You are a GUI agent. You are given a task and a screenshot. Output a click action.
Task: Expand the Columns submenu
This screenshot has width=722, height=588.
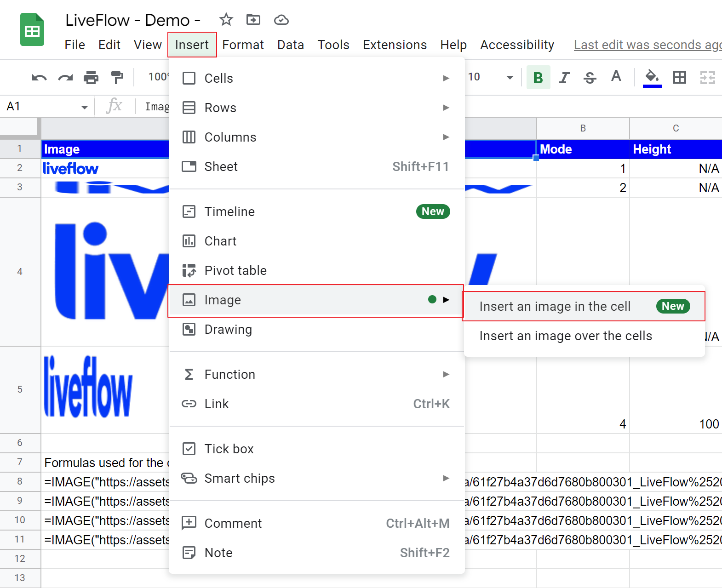coord(316,137)
